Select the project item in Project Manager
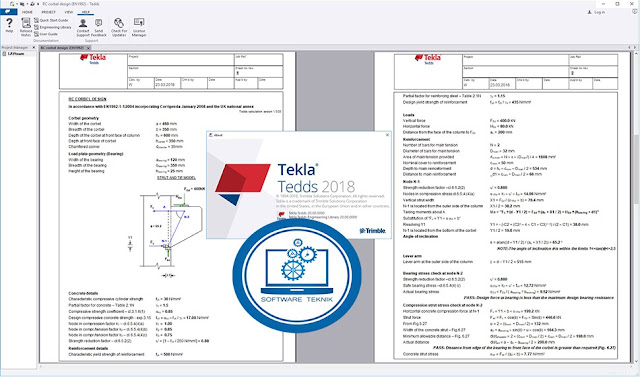640x377 pixels. [x=13, y=54]
